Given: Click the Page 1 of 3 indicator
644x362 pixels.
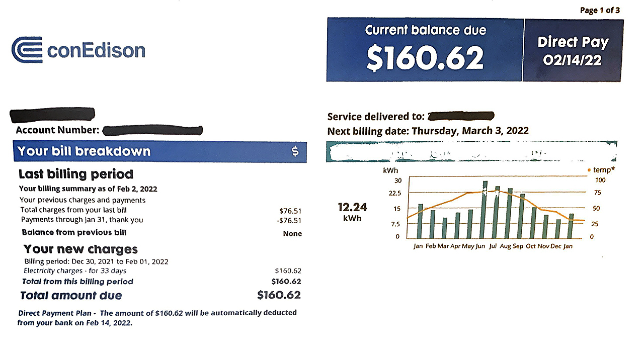Looking at the screenshot, I should 600,10.
